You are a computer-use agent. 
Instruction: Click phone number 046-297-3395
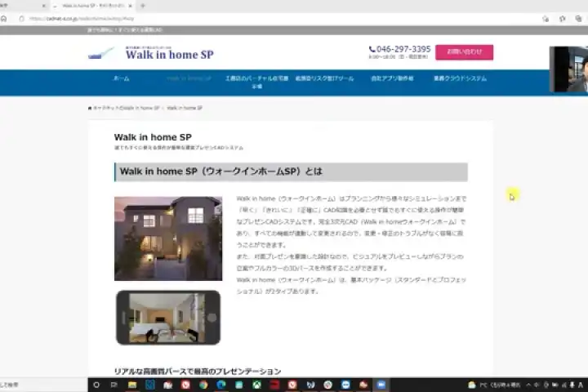[399, 49]
